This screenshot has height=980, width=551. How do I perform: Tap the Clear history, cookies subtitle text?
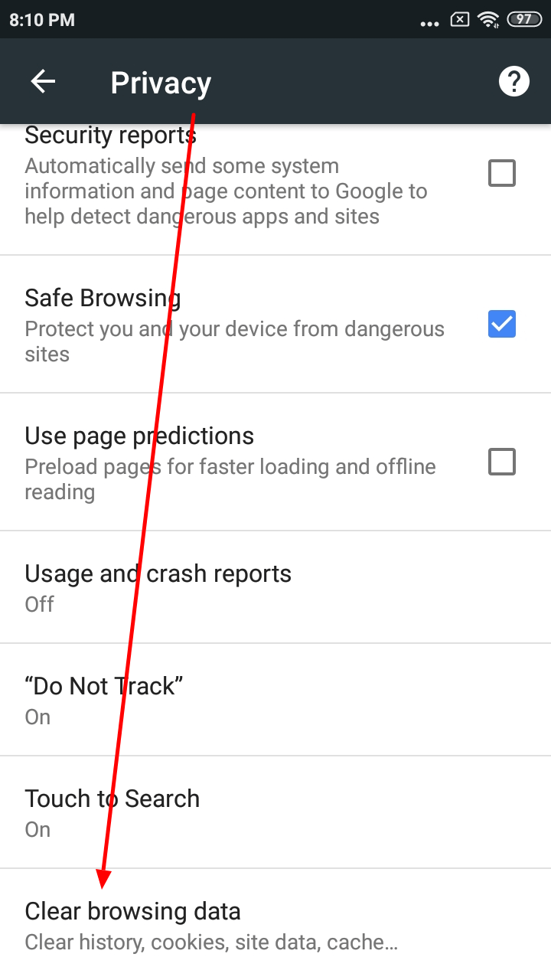[211, 942]
